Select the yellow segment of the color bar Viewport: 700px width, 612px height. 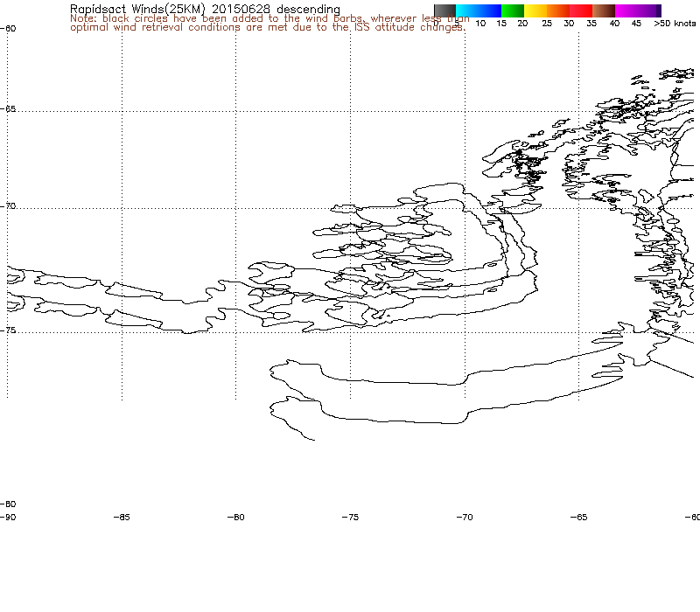[x=535, y=10]
